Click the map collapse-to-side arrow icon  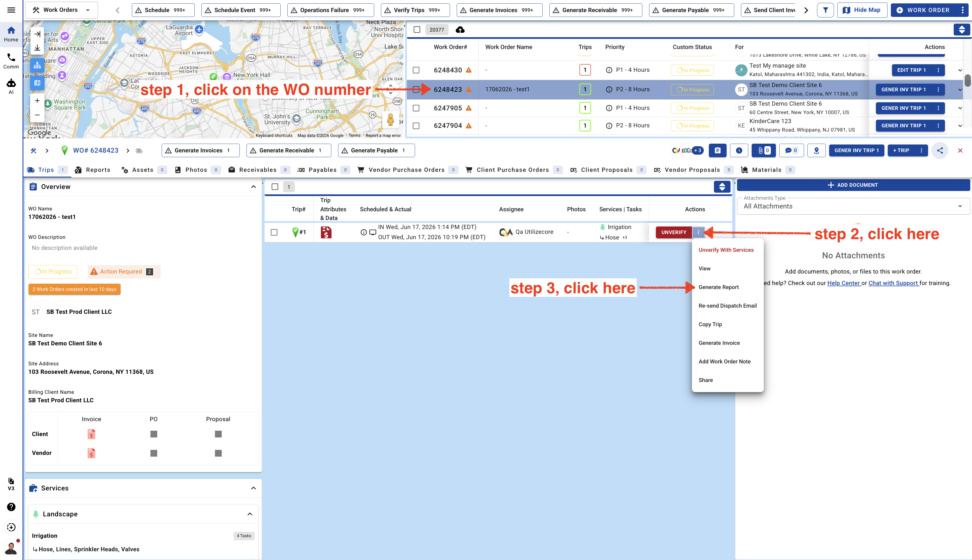pyautogui.click(x=37, y=34)
